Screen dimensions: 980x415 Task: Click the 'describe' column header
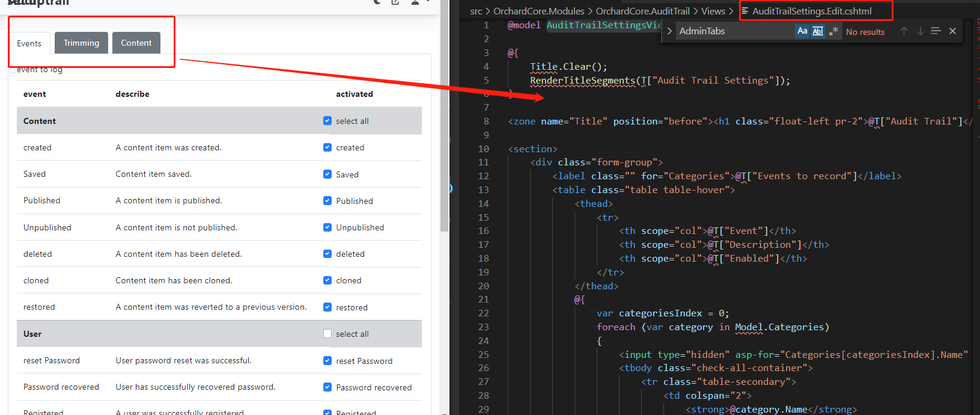tap(133, 94)
